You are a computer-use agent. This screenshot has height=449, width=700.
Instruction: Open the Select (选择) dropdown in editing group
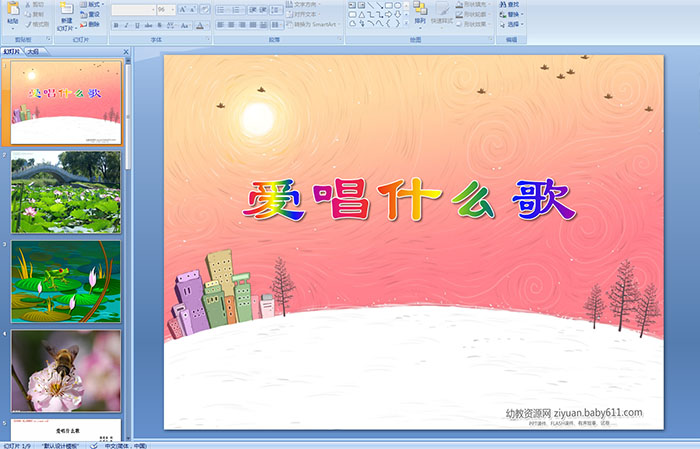[x=512, y=24]
